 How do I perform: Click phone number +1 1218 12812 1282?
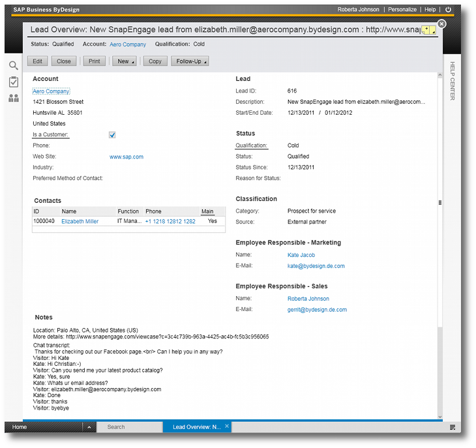[170, 221]
